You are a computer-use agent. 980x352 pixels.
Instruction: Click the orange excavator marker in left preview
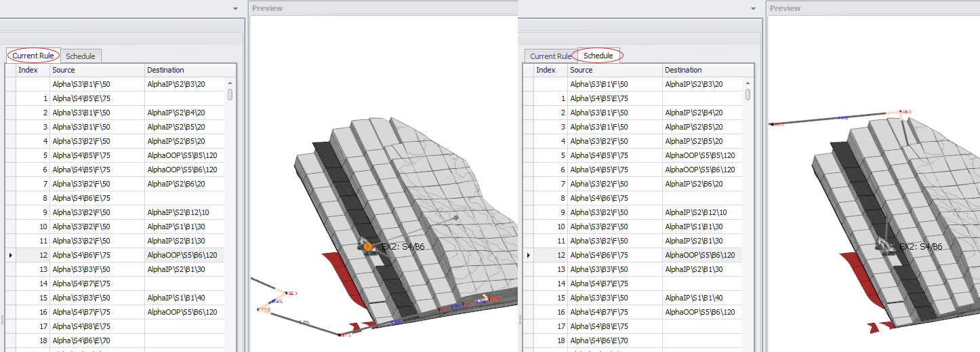tap(368, 247)
